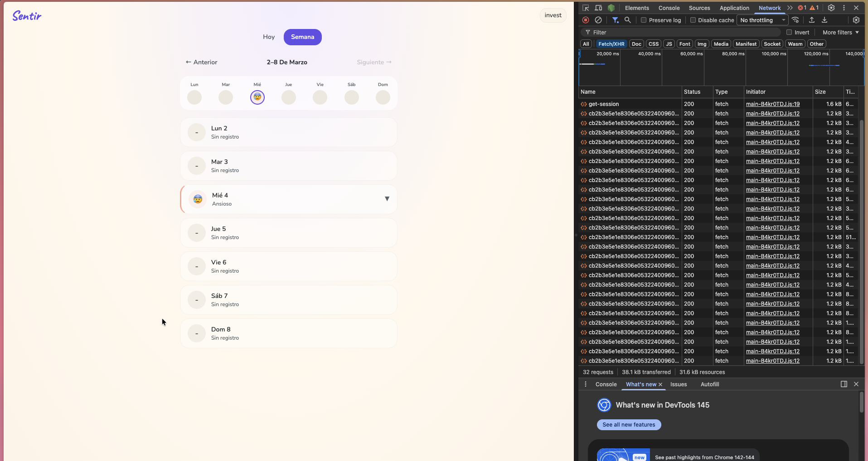The height and width of the screenshot is (461, 868).
Task: Toggle the CSS type filter
Action: pos(654,44)
